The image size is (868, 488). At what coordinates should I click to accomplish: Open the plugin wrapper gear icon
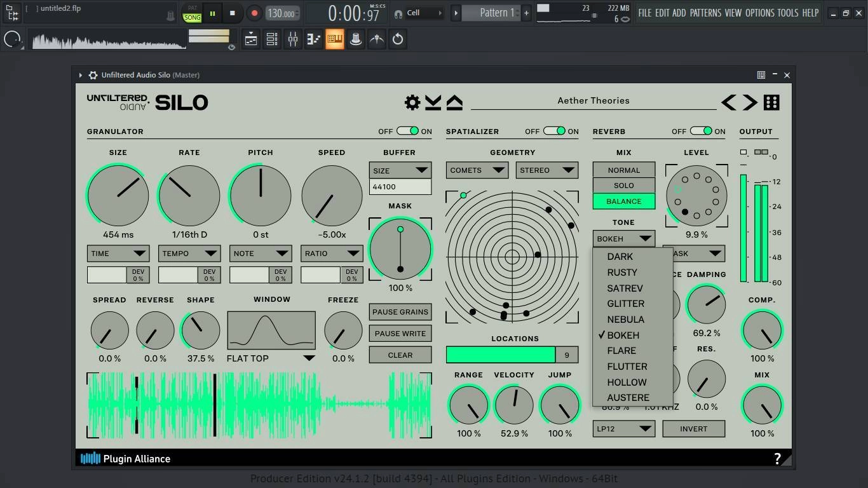point(93,75)
